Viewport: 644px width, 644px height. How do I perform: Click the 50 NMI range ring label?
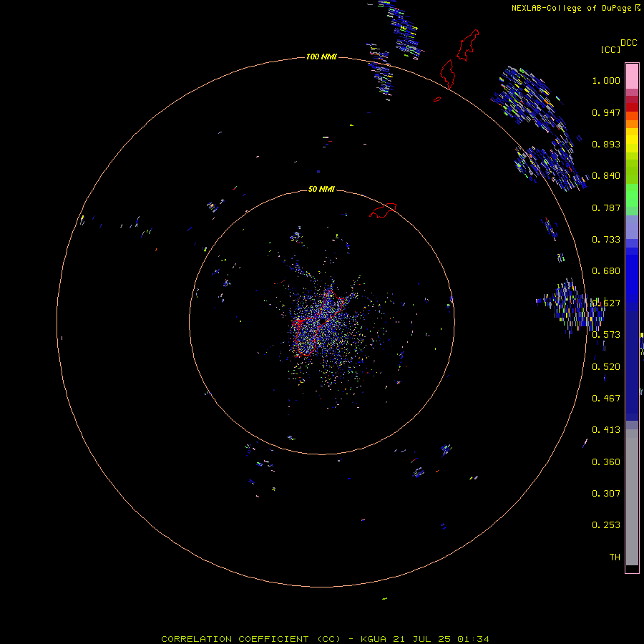click(321, 189)
